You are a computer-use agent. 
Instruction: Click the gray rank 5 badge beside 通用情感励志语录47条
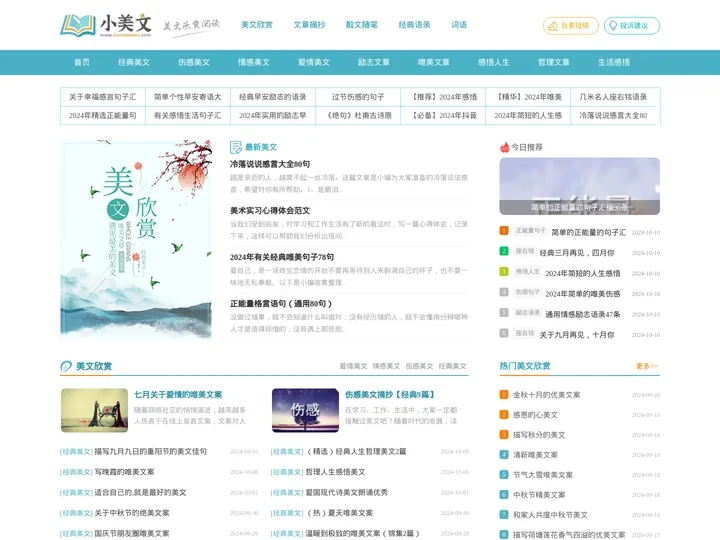(x=504, y=313)
